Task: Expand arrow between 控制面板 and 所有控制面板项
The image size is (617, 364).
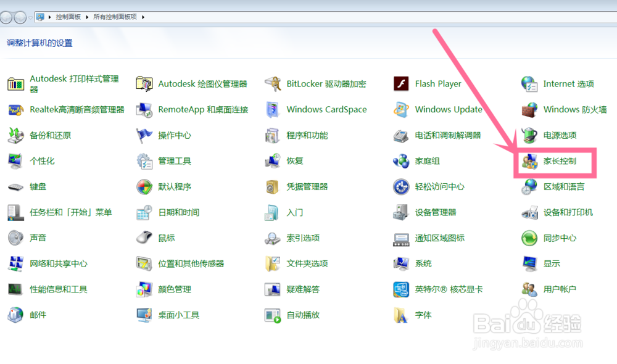Action: [87, 17]
